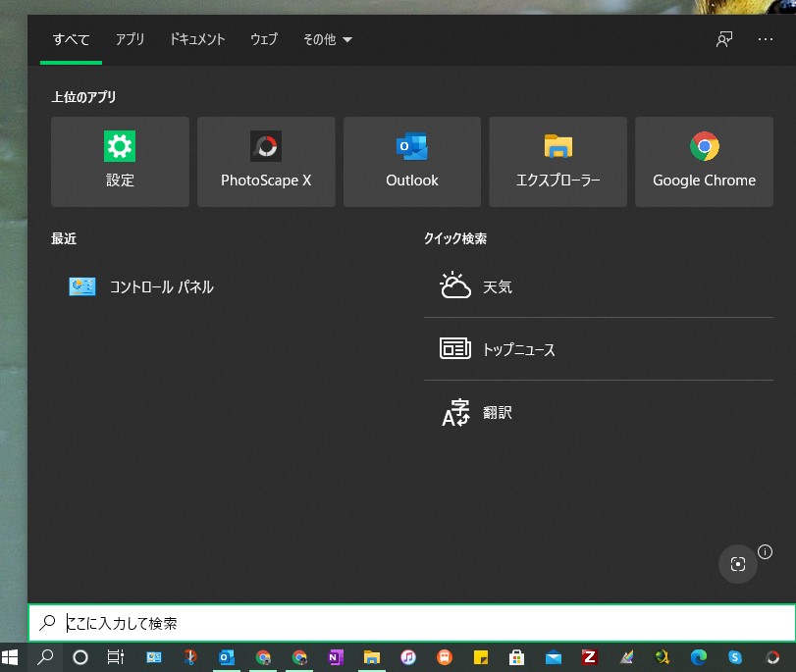Click the Windows Start button

10,657
